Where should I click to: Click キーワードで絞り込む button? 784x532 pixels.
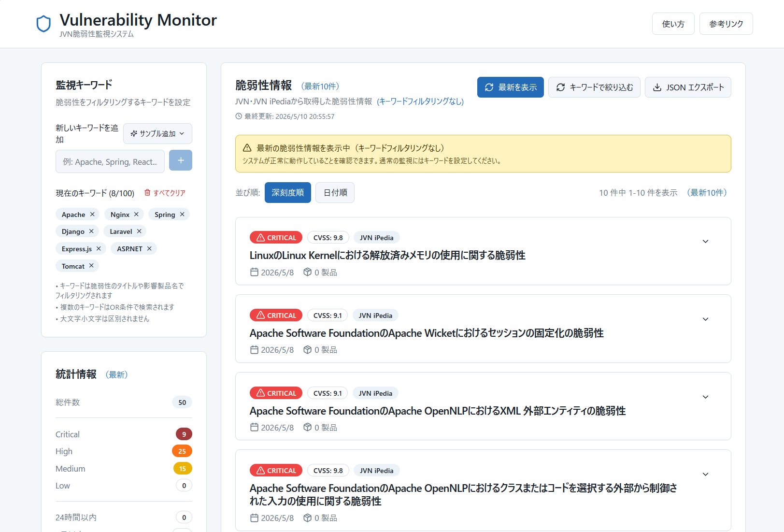[594, 87]
